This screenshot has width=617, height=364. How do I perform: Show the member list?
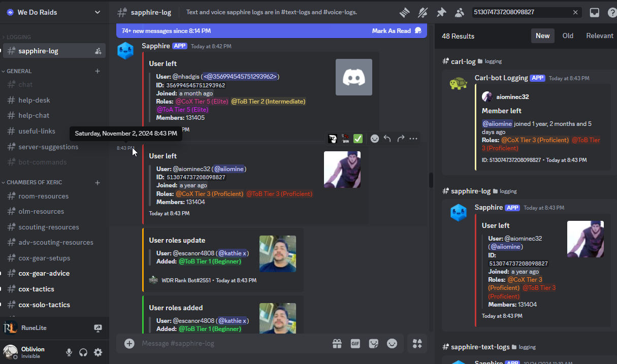(x=460, y=12)
